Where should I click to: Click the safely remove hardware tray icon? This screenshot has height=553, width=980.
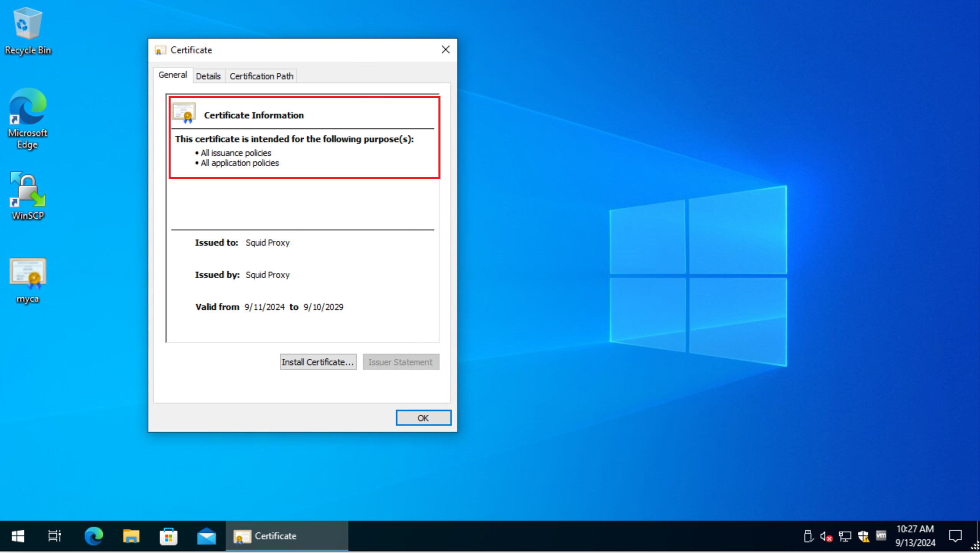pyautogui.click(x=808, y=536)
